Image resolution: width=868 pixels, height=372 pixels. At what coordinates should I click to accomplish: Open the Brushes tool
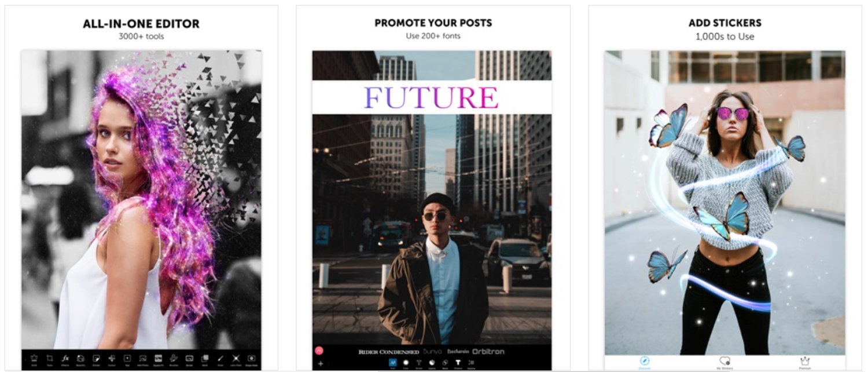pos(174,358)
